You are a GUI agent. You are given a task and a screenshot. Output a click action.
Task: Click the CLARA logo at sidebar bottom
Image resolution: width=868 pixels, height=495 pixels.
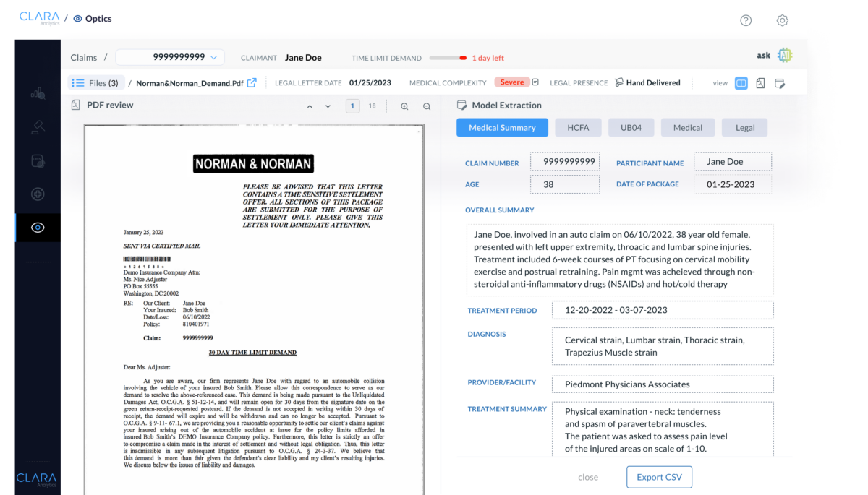(x=36, y=479)
